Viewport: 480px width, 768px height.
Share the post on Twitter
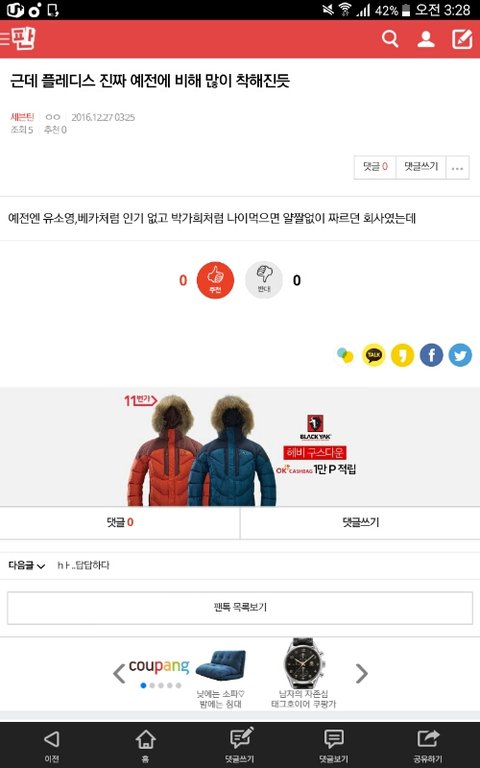click(x=460, y=355)
